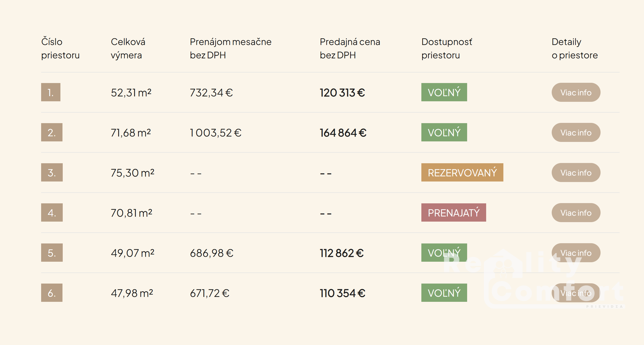Click the REZERVOVANÝ status label
This screenshot has width=644, height=345.
462,172
